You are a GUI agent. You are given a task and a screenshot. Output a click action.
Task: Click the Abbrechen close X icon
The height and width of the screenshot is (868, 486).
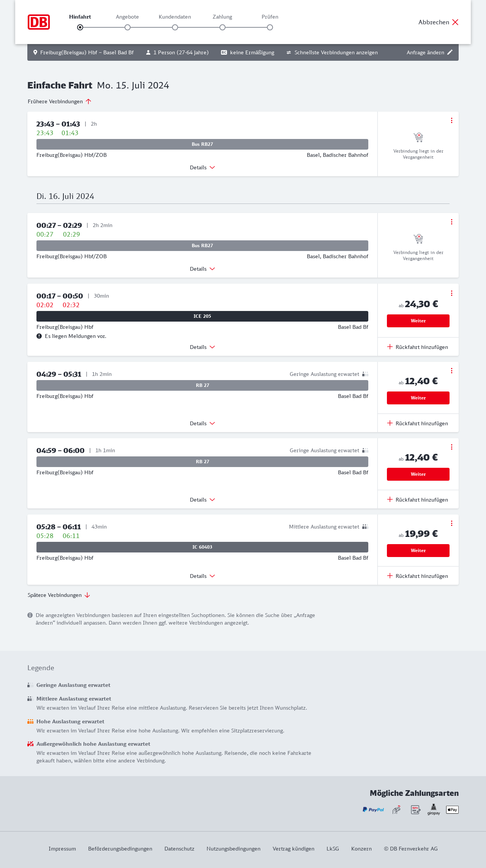point(455,22)
